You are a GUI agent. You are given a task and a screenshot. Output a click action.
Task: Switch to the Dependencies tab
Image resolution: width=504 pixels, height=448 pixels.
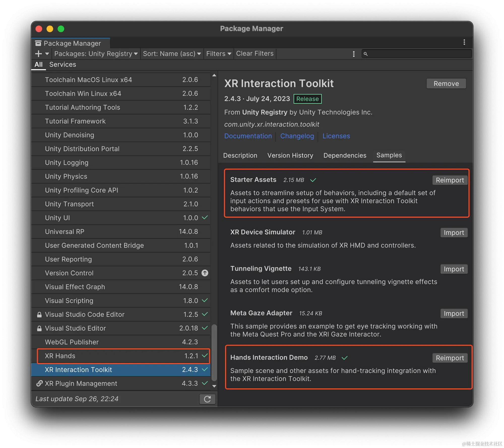[x=345, y=155]
